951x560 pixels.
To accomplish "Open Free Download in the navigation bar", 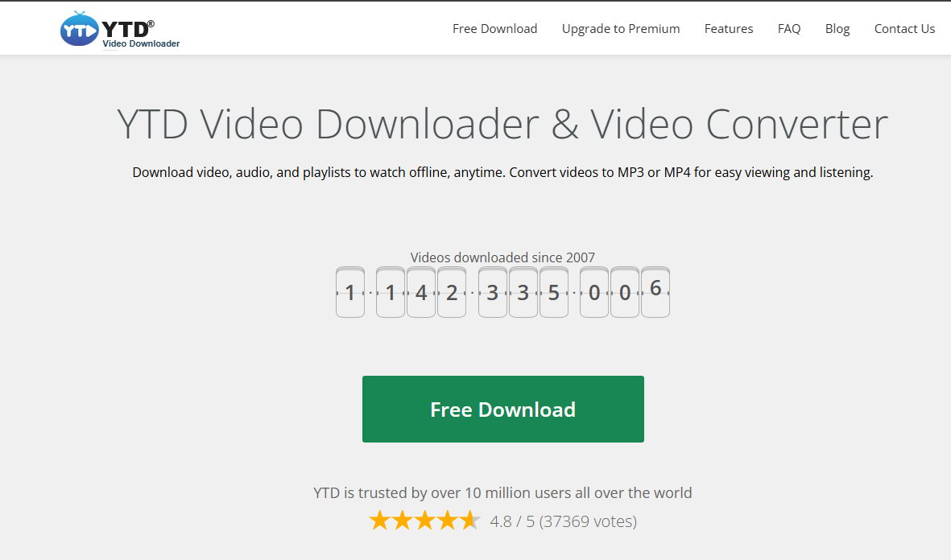I will coord(495,28).
